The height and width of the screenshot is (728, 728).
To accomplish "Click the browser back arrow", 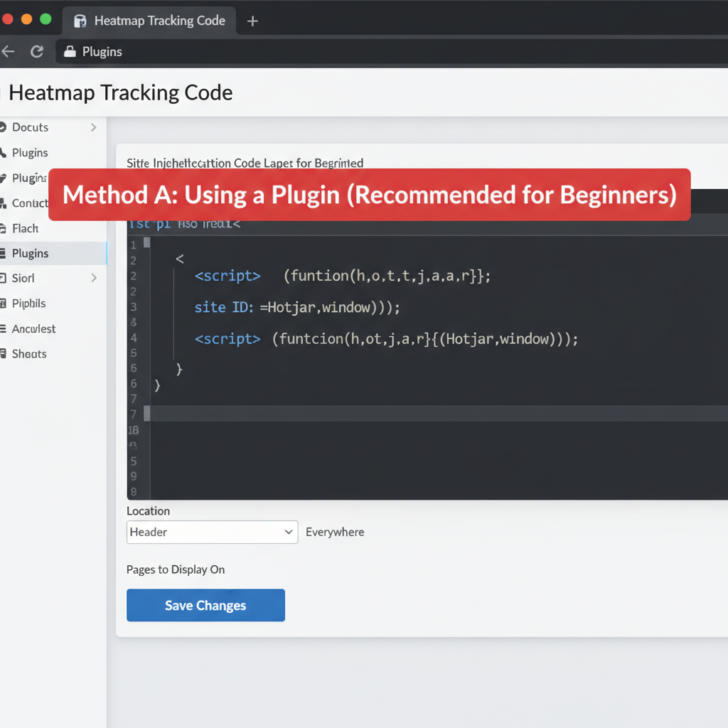I will point(8,51).
